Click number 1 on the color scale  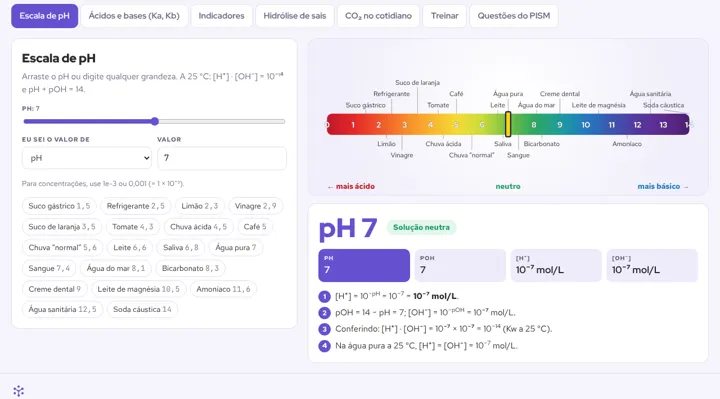pos(353,124)
